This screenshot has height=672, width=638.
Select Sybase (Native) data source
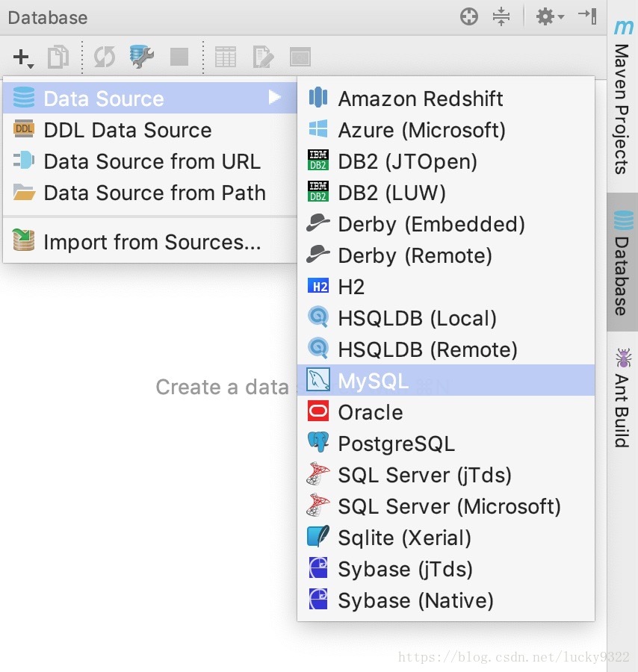click(446, 600)
